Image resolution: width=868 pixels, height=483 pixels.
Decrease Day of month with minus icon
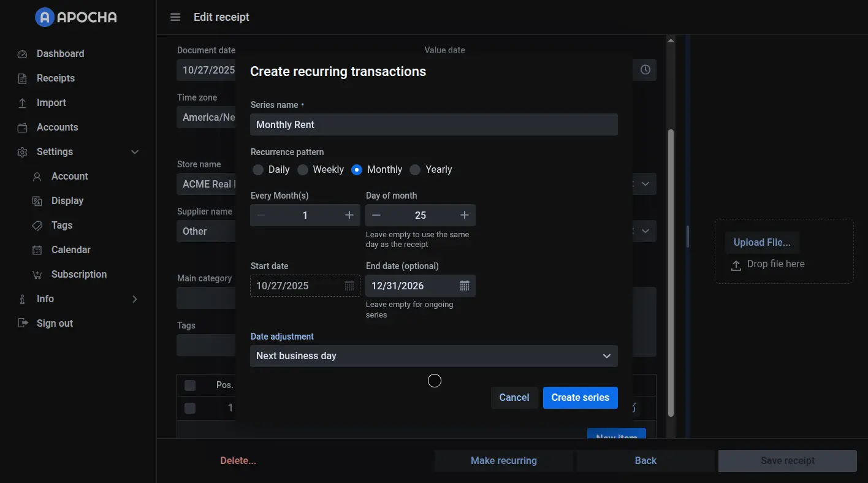(x=377, y=215)
